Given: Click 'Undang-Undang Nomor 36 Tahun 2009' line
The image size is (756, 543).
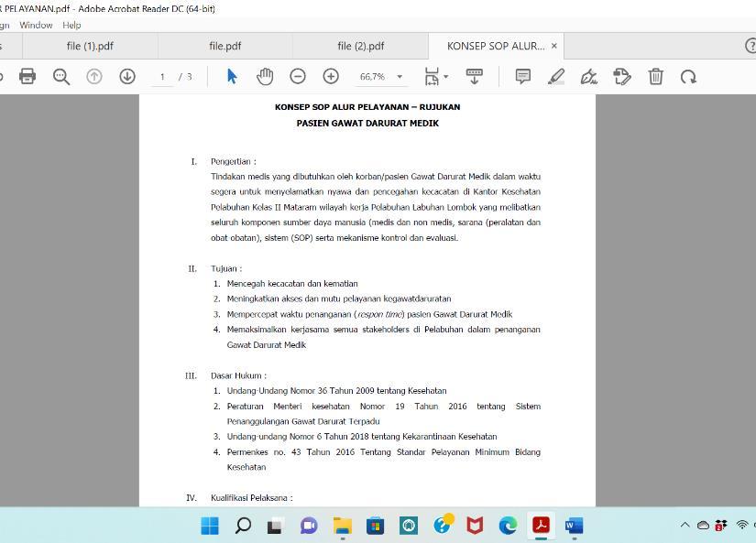Looking at the screenshot, I should [336, 391].
